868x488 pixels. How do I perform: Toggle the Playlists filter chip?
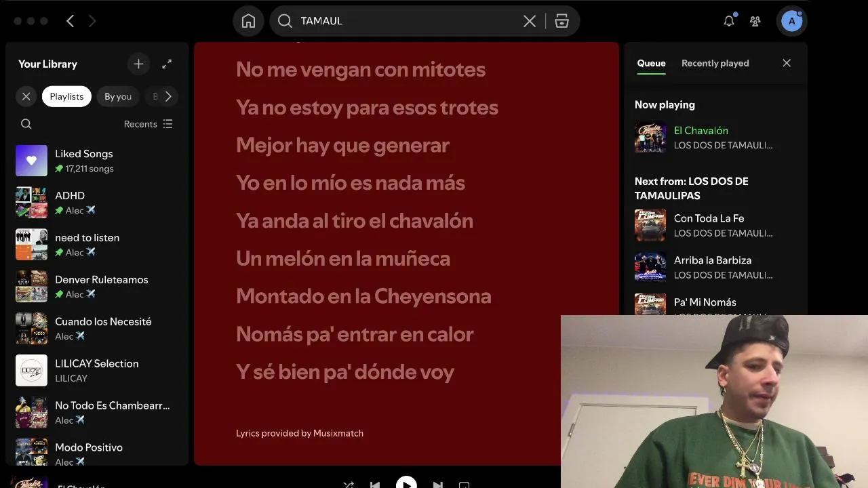click(x=66, y=96)
